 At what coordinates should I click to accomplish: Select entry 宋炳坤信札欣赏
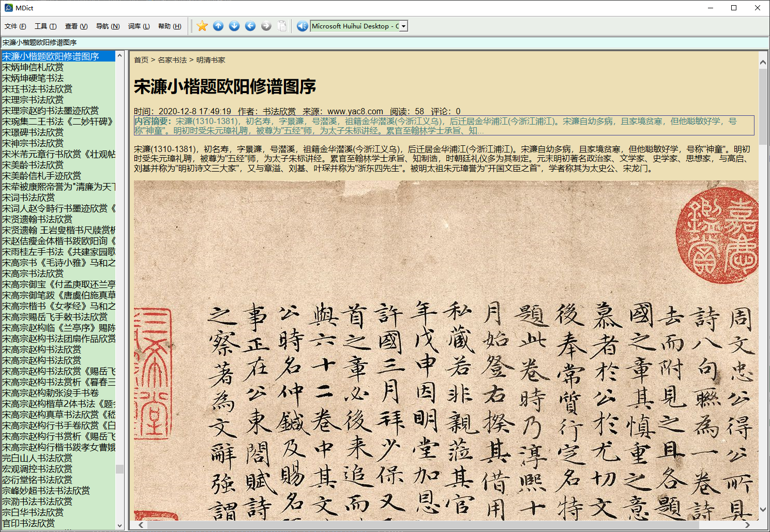point(33,67)
